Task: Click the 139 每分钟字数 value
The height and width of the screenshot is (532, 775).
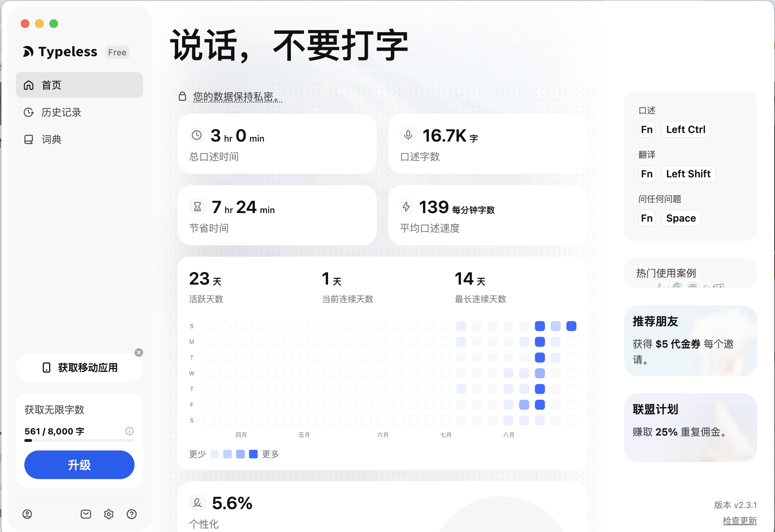Action: pyautogui.click(x=457, y=207)
